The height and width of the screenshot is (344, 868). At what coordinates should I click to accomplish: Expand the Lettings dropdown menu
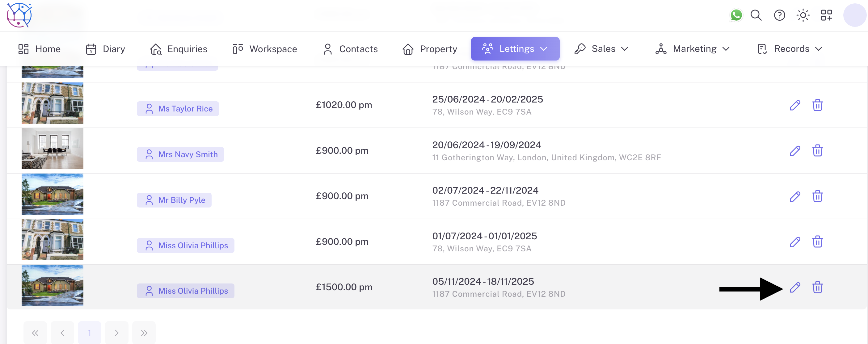515,49
